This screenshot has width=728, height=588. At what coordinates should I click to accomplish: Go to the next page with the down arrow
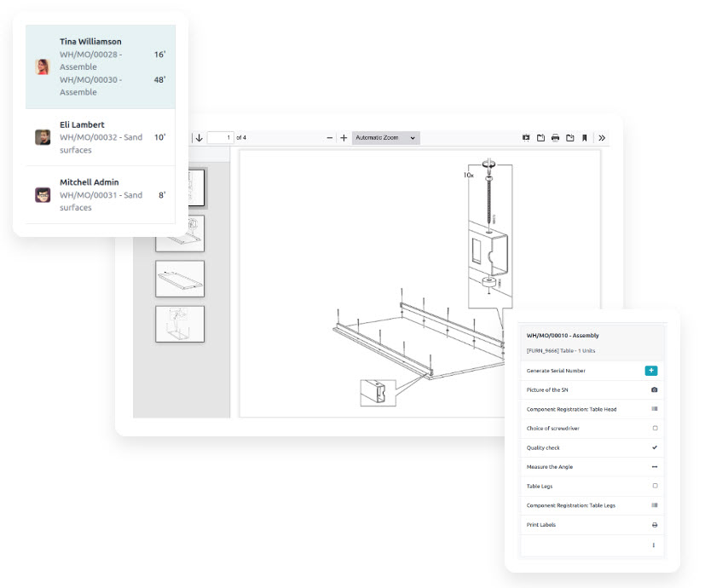point(199,138)
